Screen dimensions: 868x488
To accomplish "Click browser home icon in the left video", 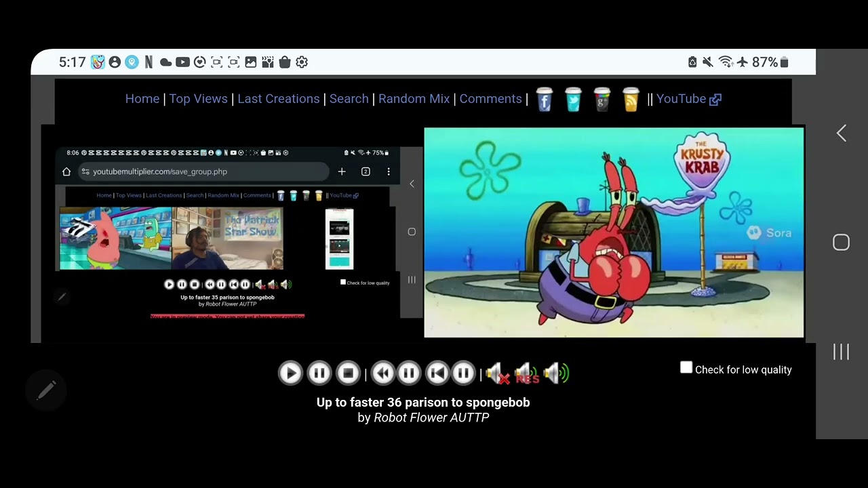I will point(66,171).
